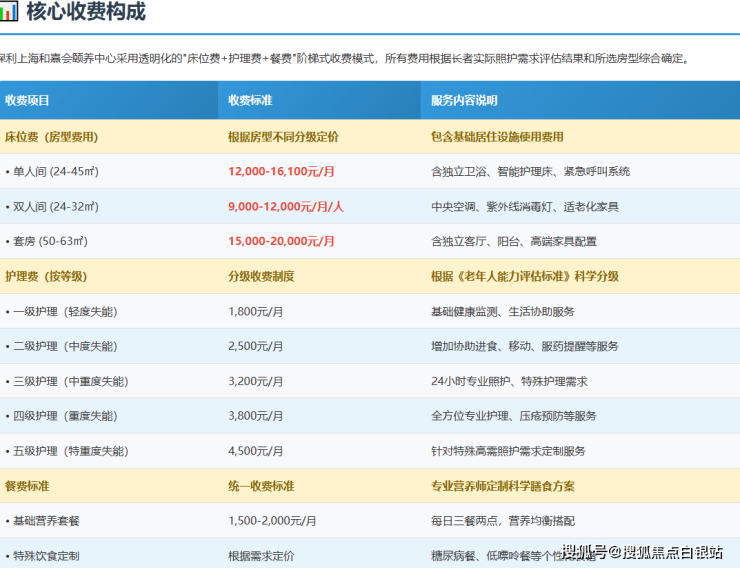The width and height of the screenshot is (740, 568).
Task: Click the 4,500元/月 nursing fee cell
Action: click(256, 451)
